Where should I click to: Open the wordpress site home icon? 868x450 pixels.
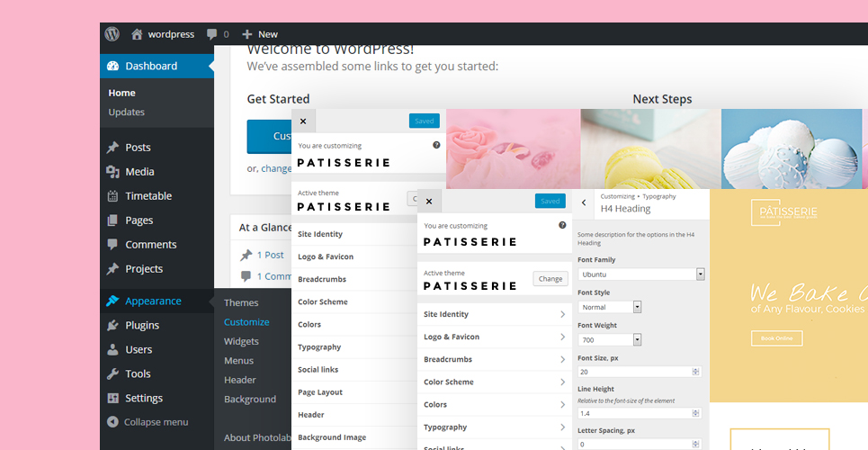pos(137,34)
